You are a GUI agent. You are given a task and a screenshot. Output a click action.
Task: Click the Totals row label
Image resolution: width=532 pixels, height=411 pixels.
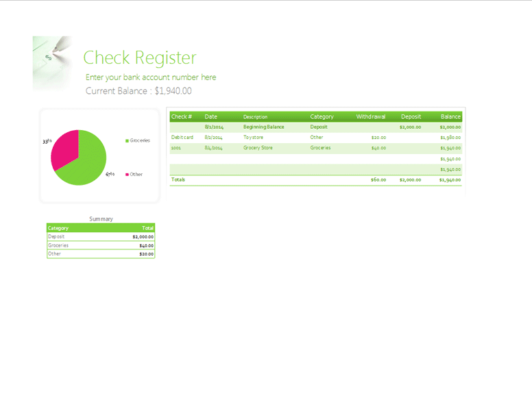click(178, 179)
